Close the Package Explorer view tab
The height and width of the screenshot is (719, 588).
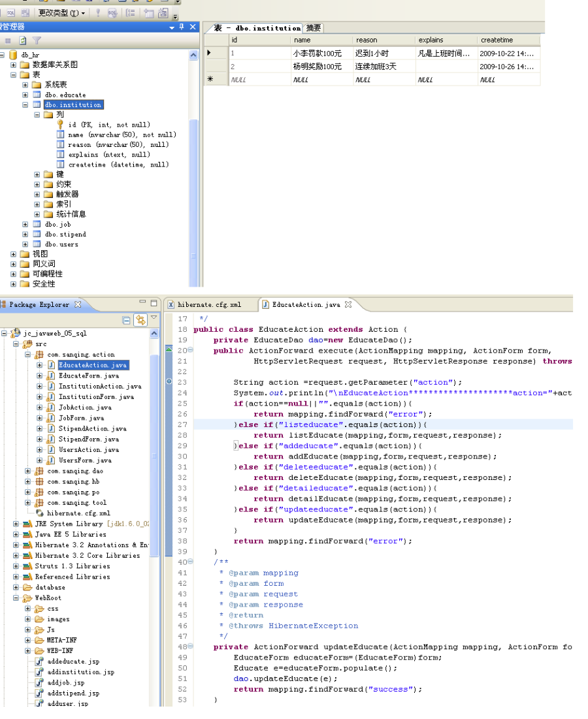(x=78, y=304)
